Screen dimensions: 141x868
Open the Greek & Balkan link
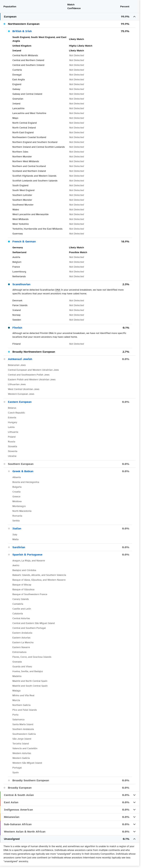[x=23, y=471]
